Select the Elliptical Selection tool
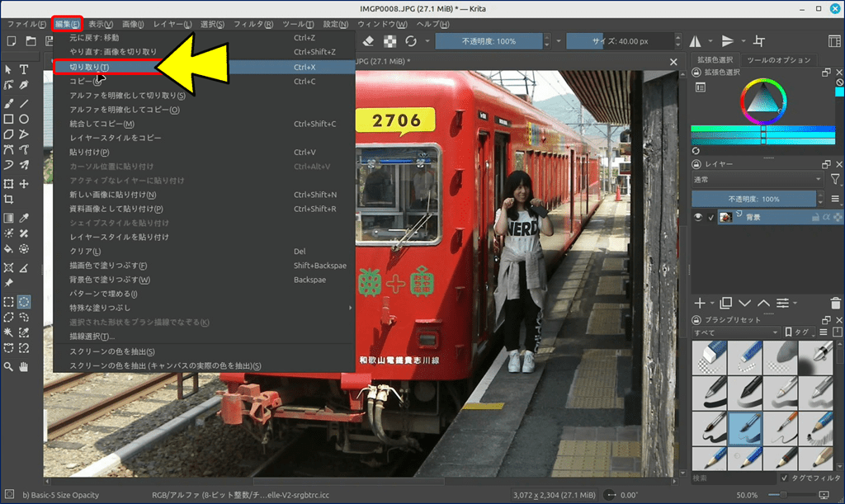Image resolution: width=845 pixels, height=504 pixels. [24, 302]
